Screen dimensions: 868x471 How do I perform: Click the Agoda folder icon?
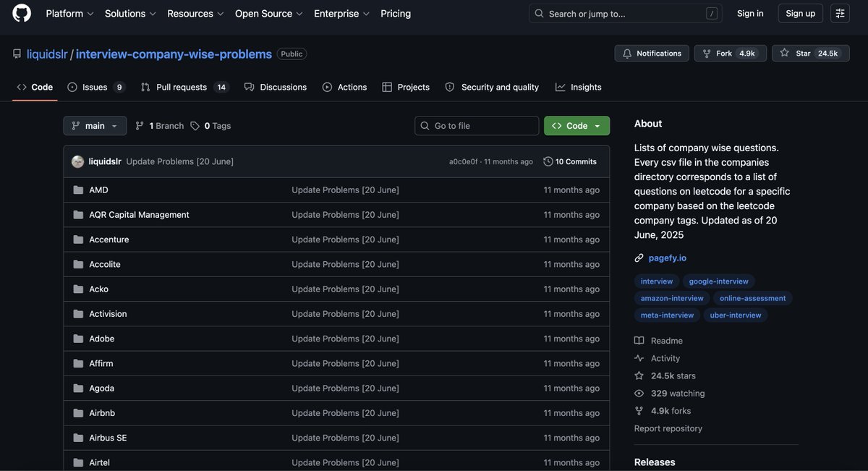(78, 389)
